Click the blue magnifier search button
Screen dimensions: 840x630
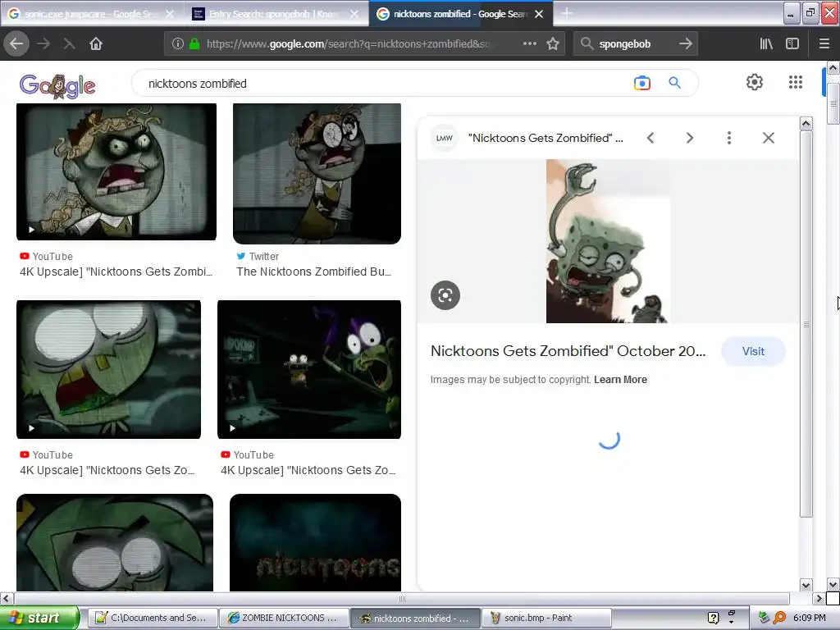pos(674,83)
